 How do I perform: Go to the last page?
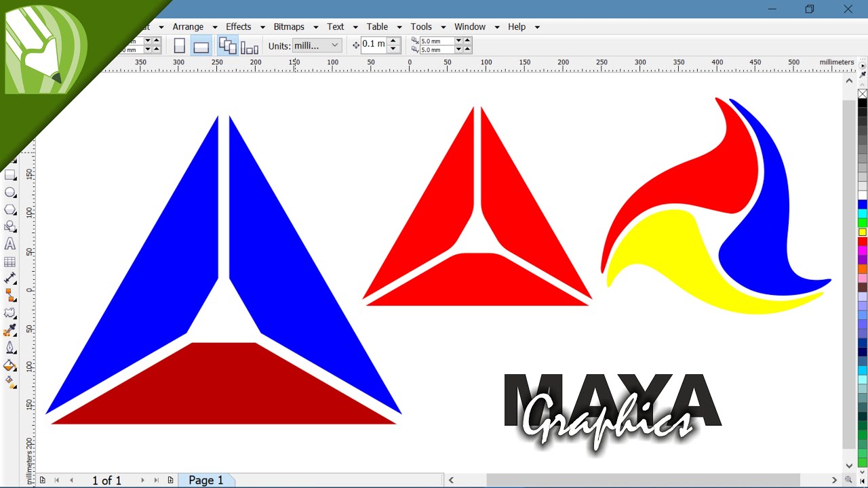point(157,480)
